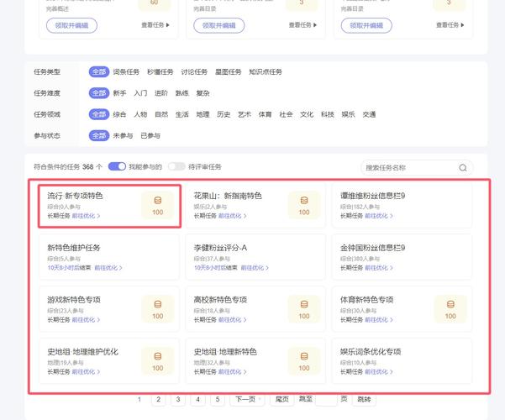Filter by 已参与 status

(150, 135)
